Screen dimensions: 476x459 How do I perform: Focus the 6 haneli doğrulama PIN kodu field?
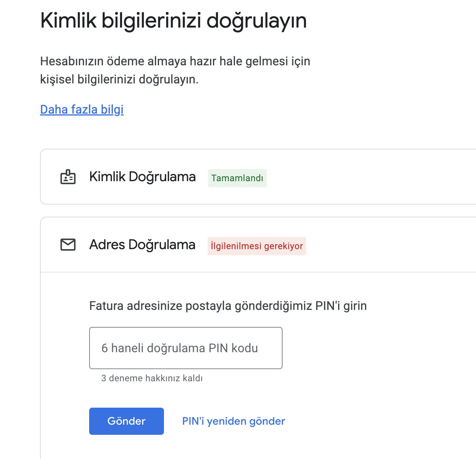click(186, 348)
